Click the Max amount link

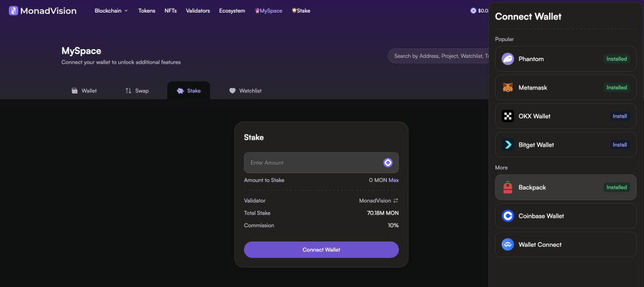(x=394, y=180)
